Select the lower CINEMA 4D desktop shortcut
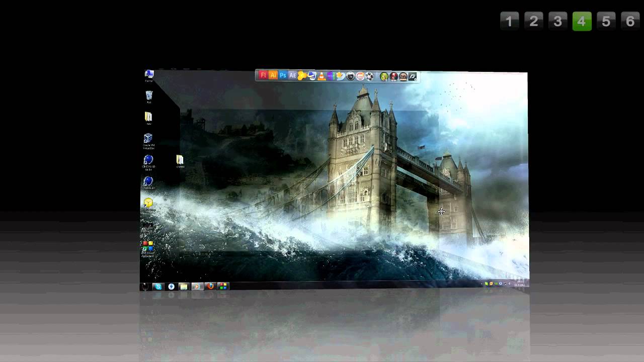The height and width of the screenshot is (362, 644). pyautogui.click(x=148, y=183)
